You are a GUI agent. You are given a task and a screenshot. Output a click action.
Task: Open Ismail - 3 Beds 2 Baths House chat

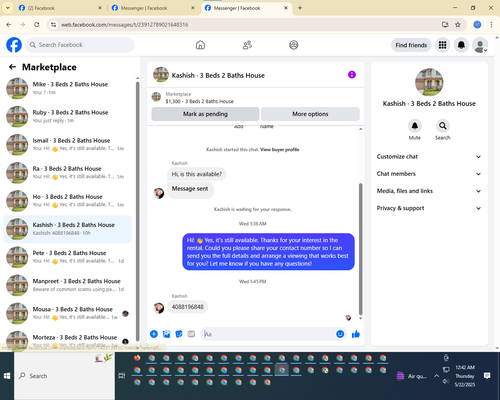tap(68, 144)
